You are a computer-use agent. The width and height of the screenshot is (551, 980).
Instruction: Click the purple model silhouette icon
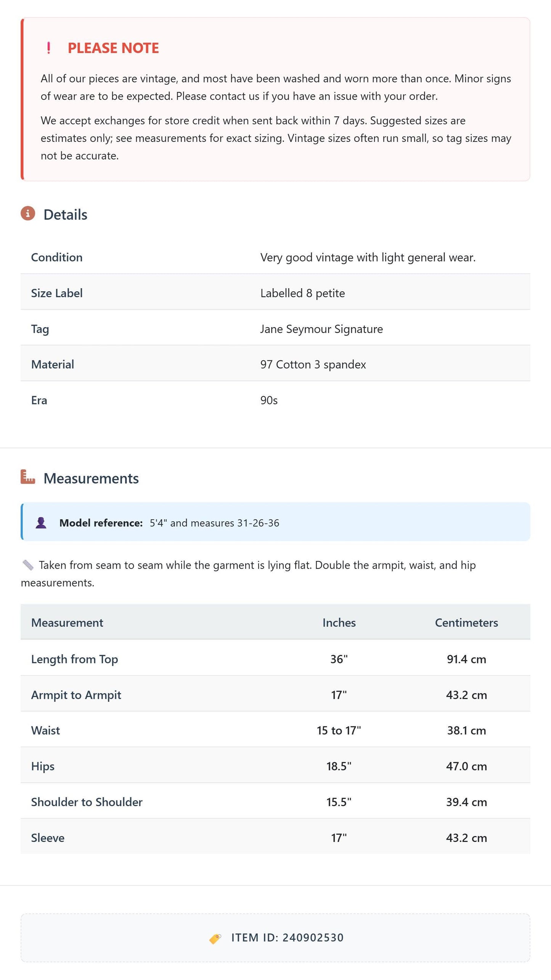point(41,523)
